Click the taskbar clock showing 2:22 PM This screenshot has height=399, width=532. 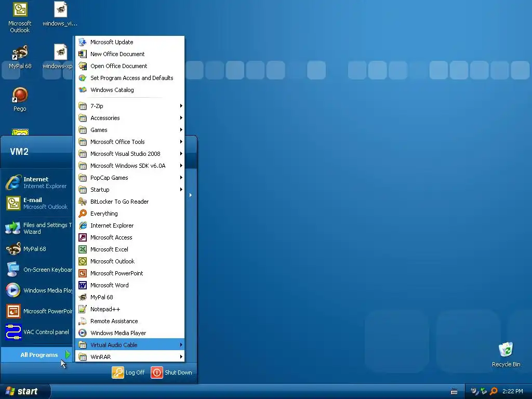(x=513, y=391)
